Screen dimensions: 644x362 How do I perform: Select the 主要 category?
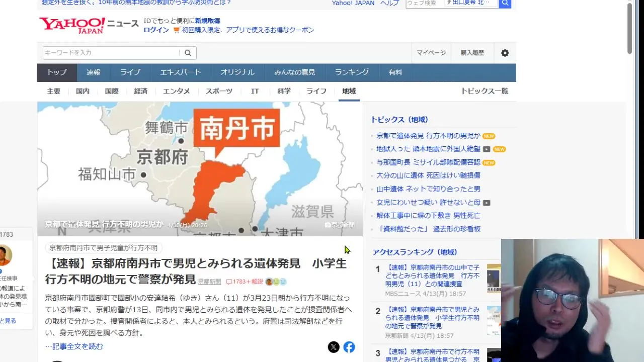pos(54,92)
